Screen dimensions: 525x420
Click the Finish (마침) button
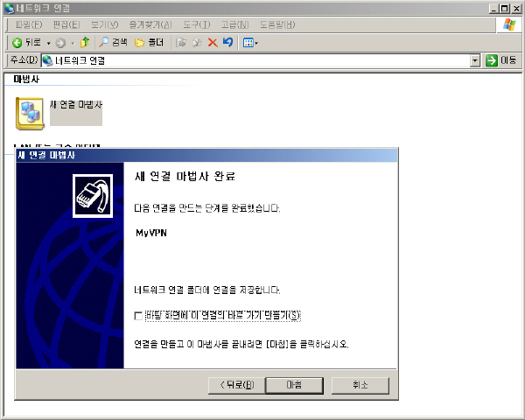point(294,385)
